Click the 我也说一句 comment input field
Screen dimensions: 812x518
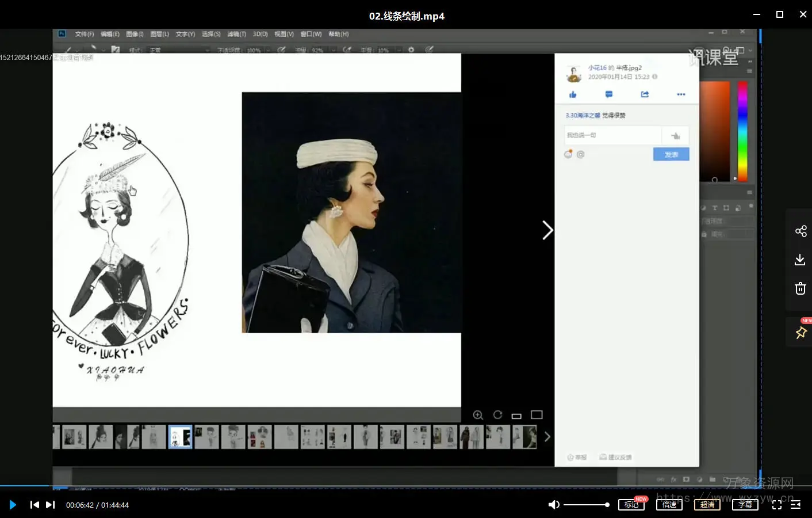612,135
